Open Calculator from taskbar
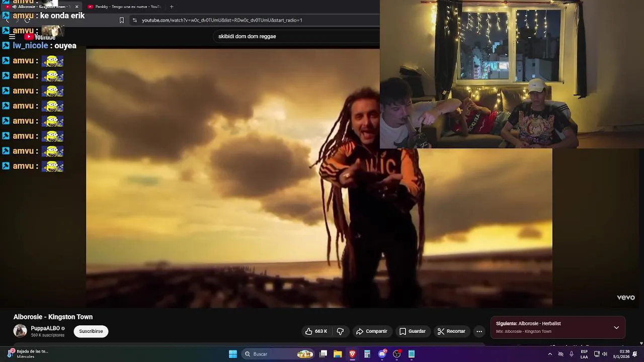 pyautogui.click(x=367, y=354)
